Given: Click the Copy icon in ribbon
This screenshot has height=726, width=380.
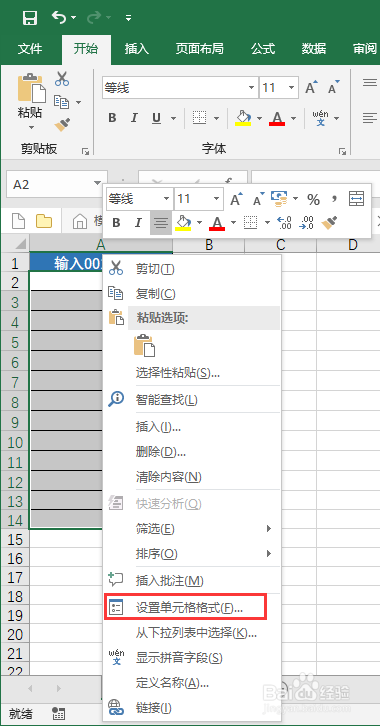Looking at the screenshot, I should (62, 101).
